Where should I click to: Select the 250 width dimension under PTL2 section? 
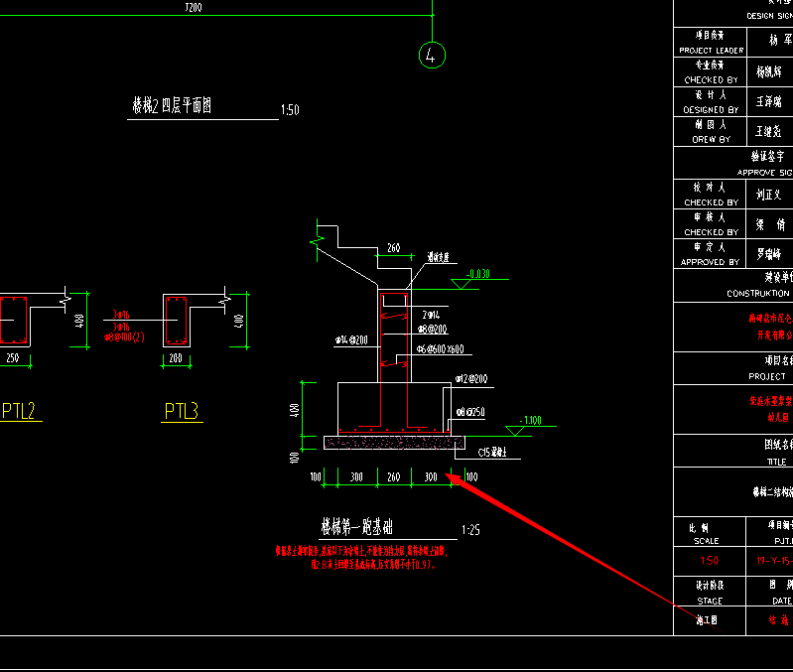pyautogui.click(x=13, y=358)
